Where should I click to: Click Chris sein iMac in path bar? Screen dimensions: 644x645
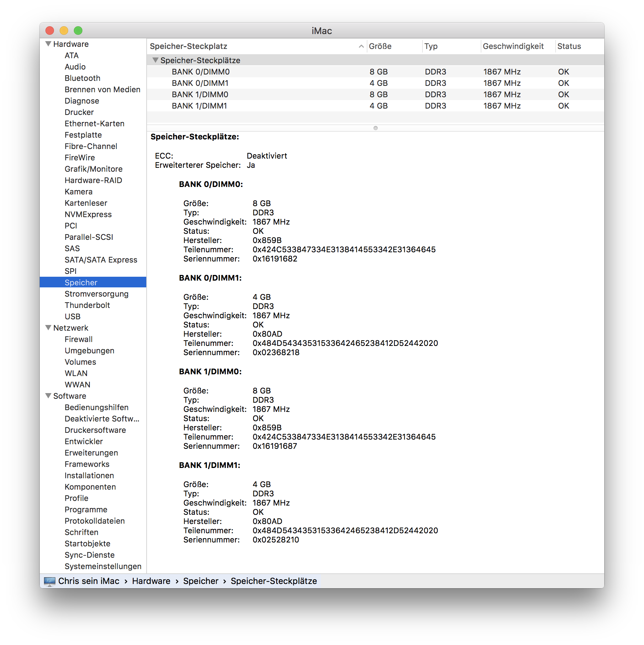coord(89,581)
